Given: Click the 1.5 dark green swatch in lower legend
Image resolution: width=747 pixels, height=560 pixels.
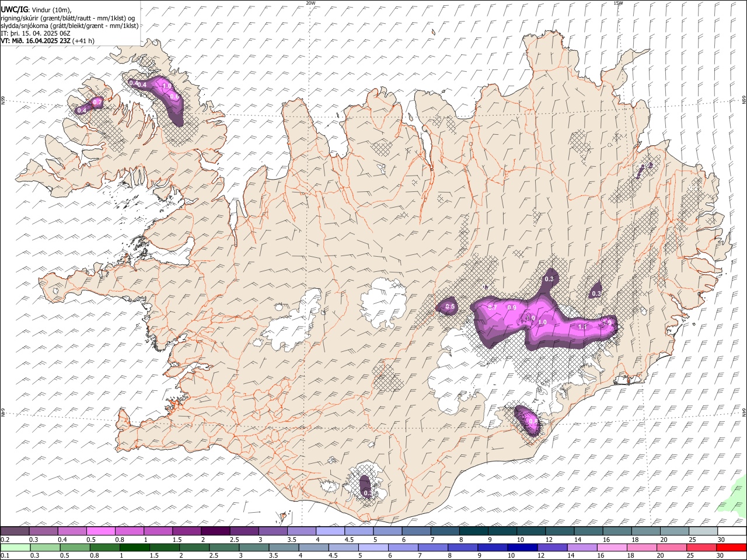Looking at the screenshot, I should tap(164, 548).
